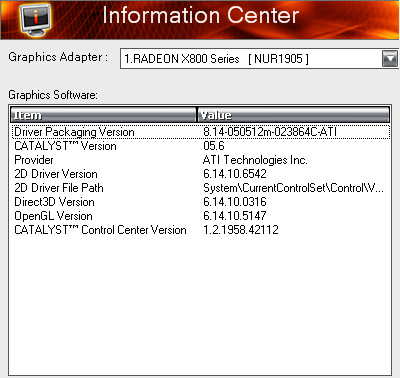Screen dimensions: 400x378
Task: Click the Graphics Adapter label
Action: pyautogui.click(x=58, y=57)
